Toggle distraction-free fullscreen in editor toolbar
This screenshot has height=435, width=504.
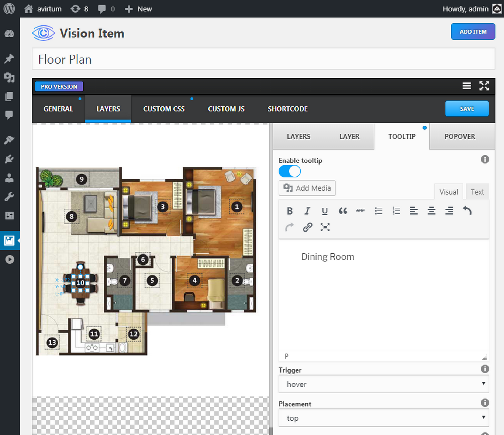click(325, 227)
